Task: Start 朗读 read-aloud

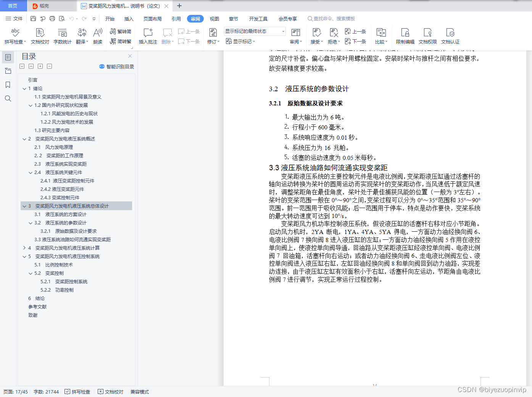Action: 97,36
